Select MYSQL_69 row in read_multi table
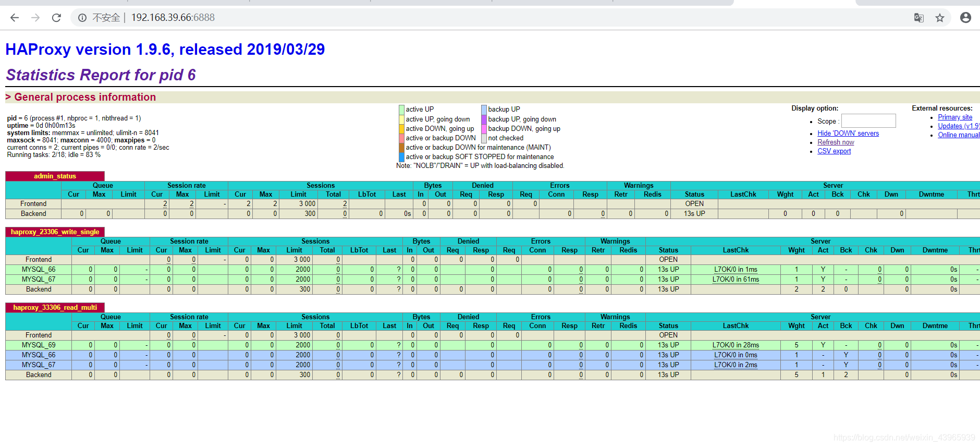 point(493,345)
